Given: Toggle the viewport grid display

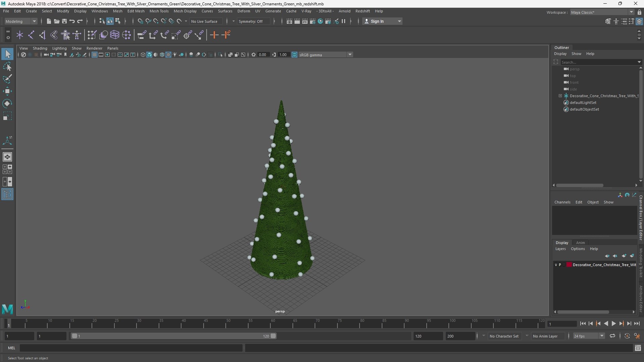Looking at the screenshot, I should (x=95, y=55).
